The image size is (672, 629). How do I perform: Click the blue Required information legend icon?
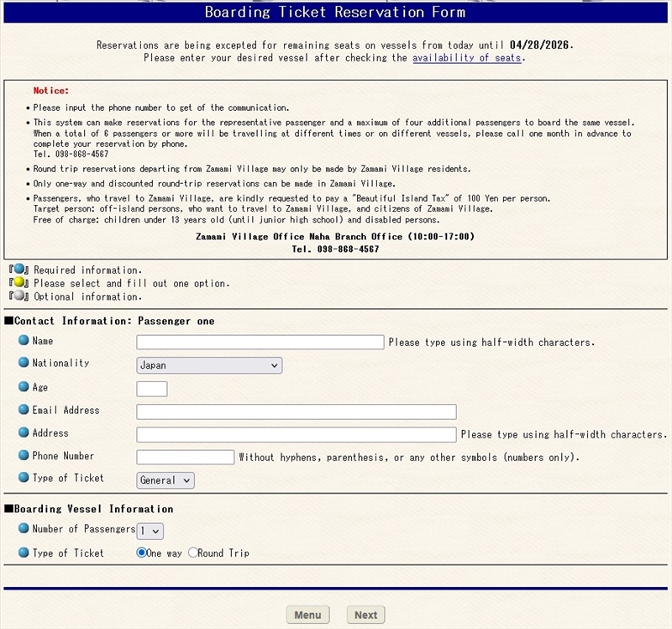pyautogui.click(x=18, y=270)
